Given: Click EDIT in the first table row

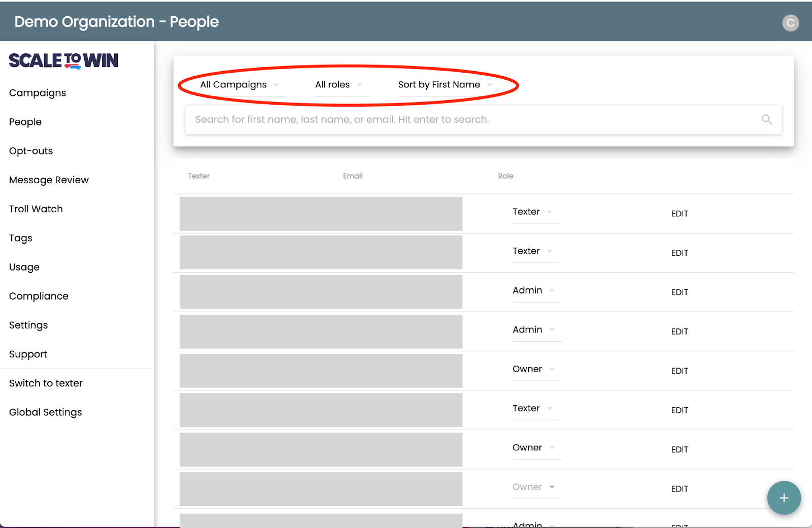Looking at the screenshot, I should (680, 214).
